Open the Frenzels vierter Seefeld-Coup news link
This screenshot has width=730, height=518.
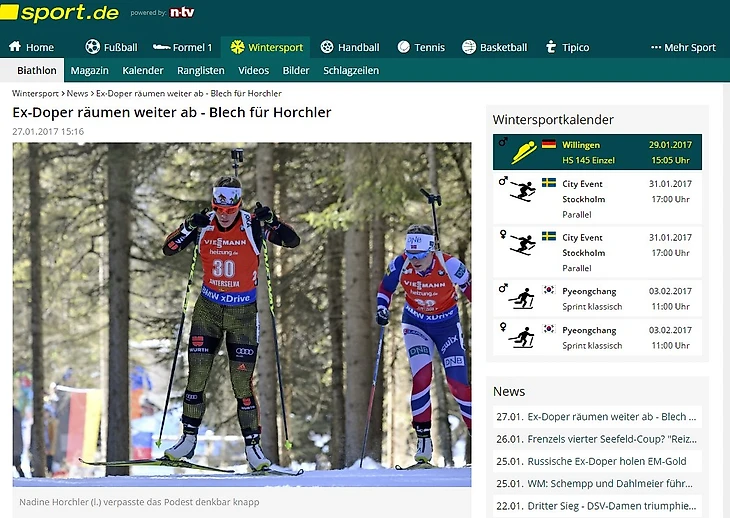[597, 439]
